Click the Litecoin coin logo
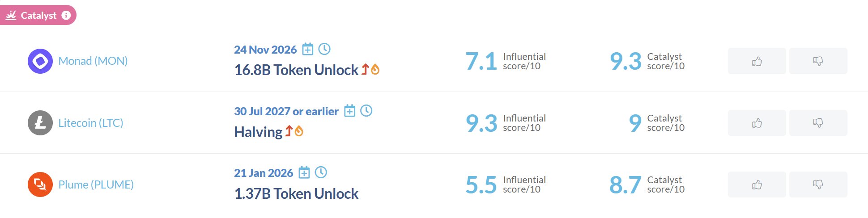 [x=40, y=123]
